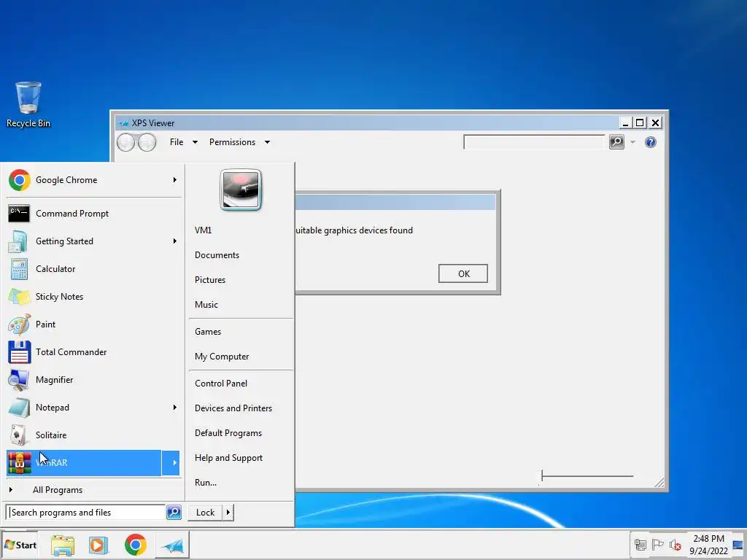Click the network tray icon
This screenshot has height=560, width=747.
coord(640,544)
